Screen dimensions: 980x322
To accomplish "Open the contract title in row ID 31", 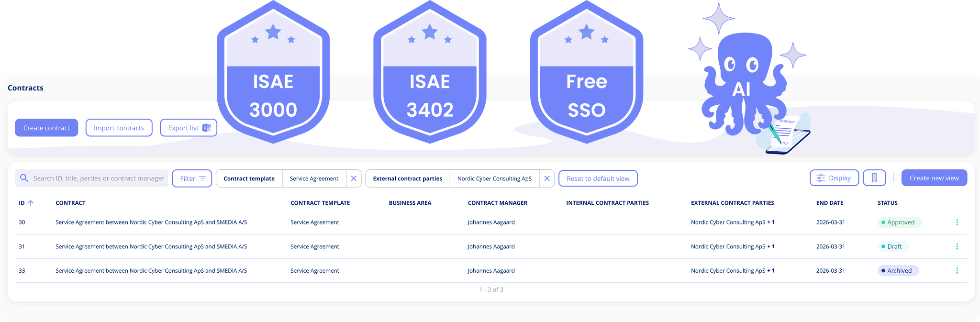I will click(151, 246).
